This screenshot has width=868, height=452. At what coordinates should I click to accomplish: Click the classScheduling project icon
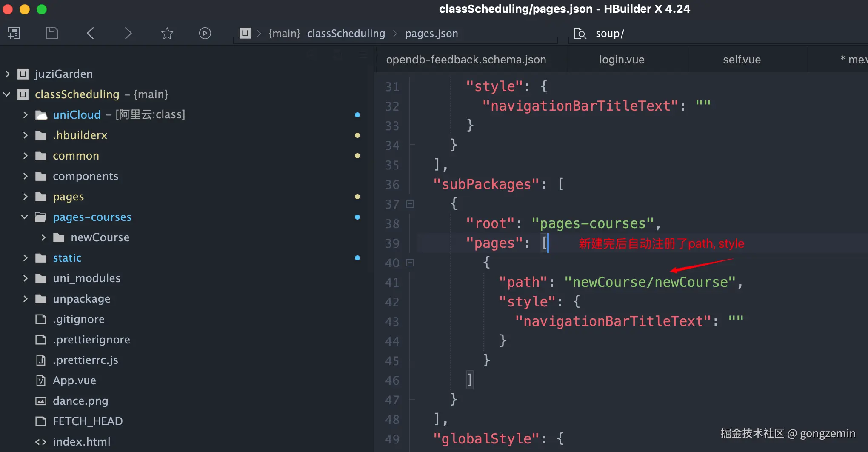[x=23, y=94]
